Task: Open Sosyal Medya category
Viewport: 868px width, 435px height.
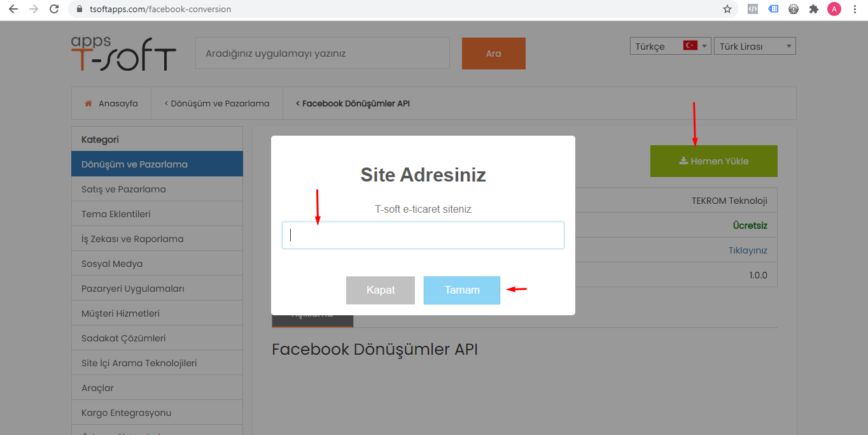Action: coord(157,264)
